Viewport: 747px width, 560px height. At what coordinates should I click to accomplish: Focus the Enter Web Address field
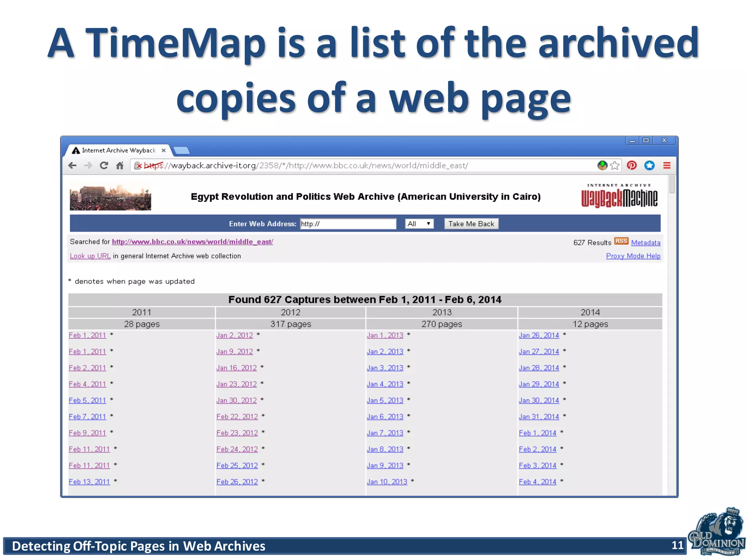tap(348, 224)
